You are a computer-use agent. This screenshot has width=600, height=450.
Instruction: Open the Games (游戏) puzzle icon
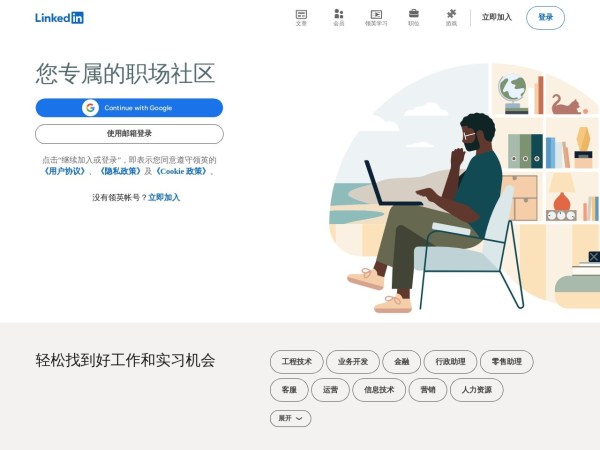coord(451,18)
